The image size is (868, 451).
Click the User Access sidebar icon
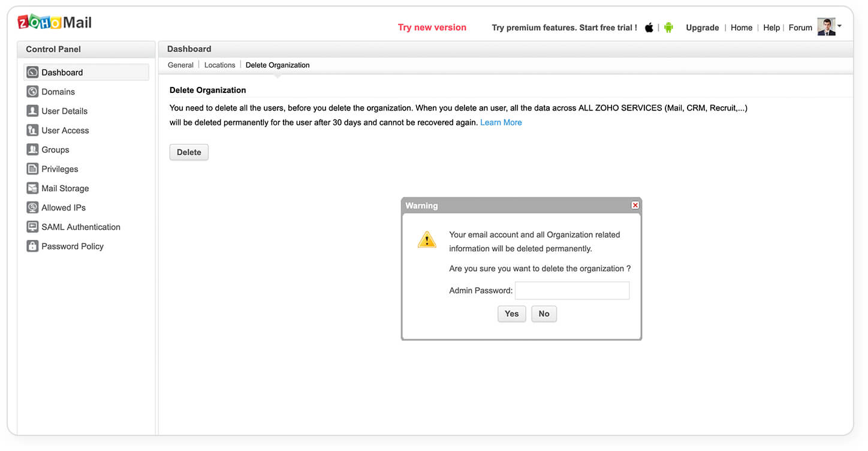click(x=32, y=130)
